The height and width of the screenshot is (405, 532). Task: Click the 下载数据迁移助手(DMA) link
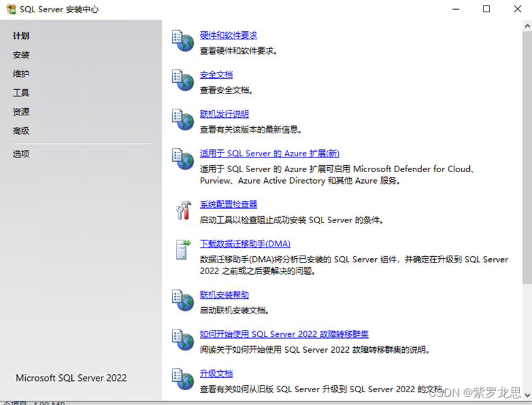click(x=245, y=244)
